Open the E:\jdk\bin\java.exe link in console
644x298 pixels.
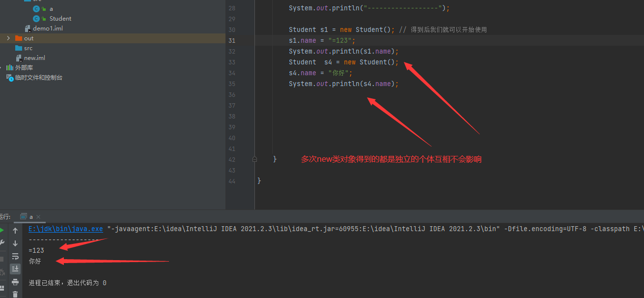pos(65,229)
